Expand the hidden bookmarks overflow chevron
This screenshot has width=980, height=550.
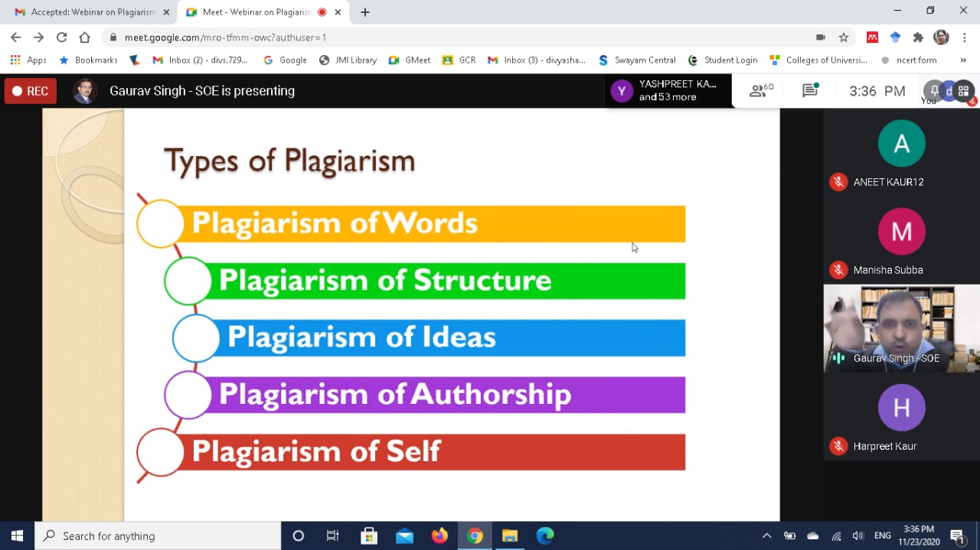tap(963, 60)
